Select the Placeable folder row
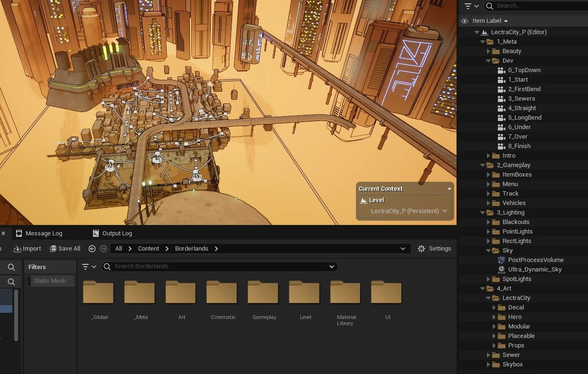588x374 pixels. pos(523,336)
